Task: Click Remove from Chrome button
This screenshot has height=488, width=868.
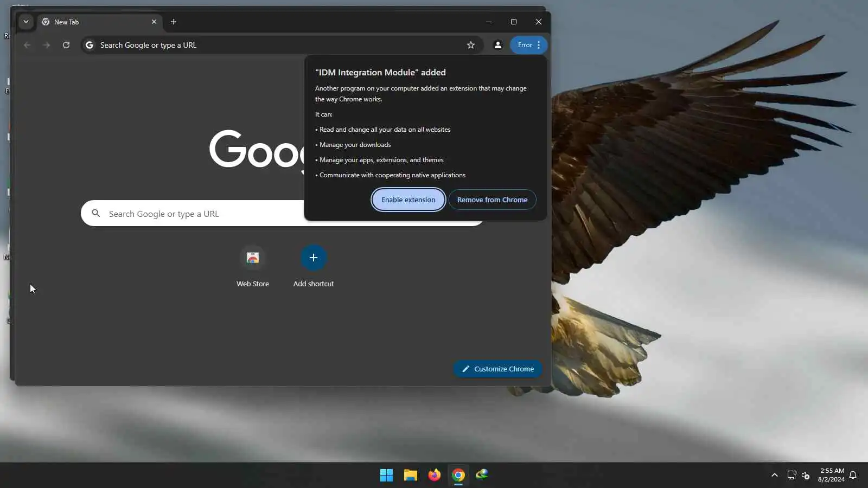Action: (x=492, y=200)
